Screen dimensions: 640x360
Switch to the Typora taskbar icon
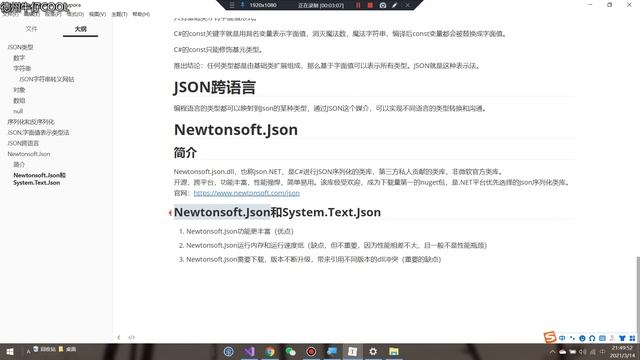click(353, 351)
